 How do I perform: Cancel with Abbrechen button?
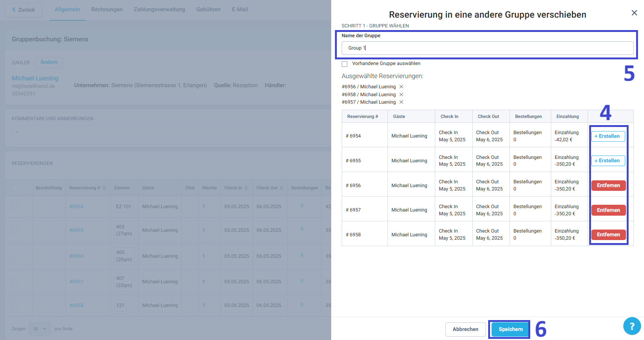pyautogui.click(x=465, y=329)
